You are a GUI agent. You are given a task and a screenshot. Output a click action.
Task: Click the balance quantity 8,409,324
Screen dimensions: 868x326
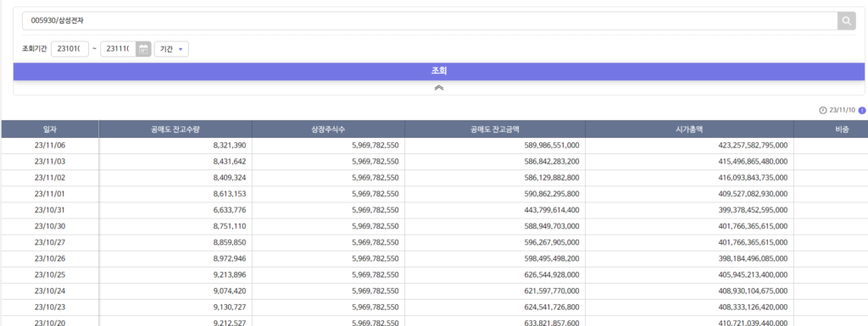click(229, 178)
